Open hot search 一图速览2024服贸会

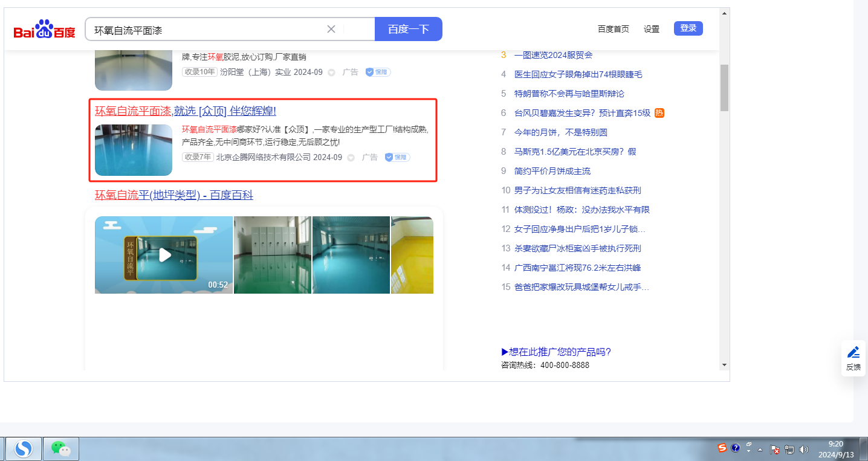(554, 55)
